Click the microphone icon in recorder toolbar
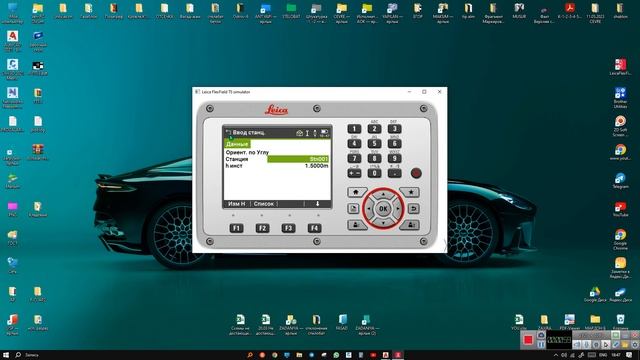This screenshot has width=640, height=360. [586, 345]
